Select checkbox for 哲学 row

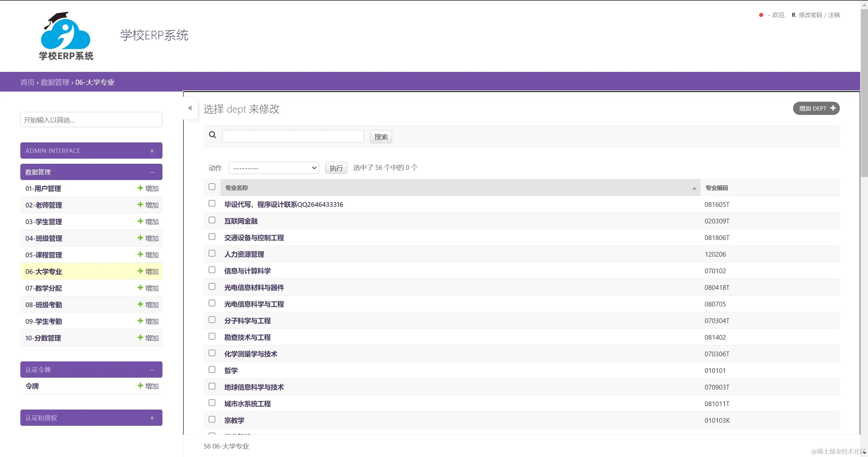click(x=212, y=370)
